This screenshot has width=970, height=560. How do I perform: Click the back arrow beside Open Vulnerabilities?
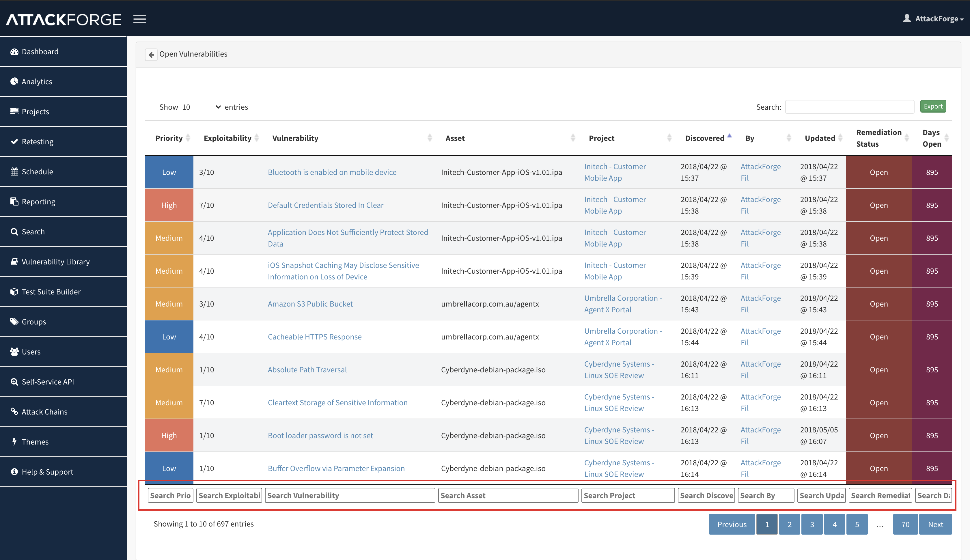point(151,55)
